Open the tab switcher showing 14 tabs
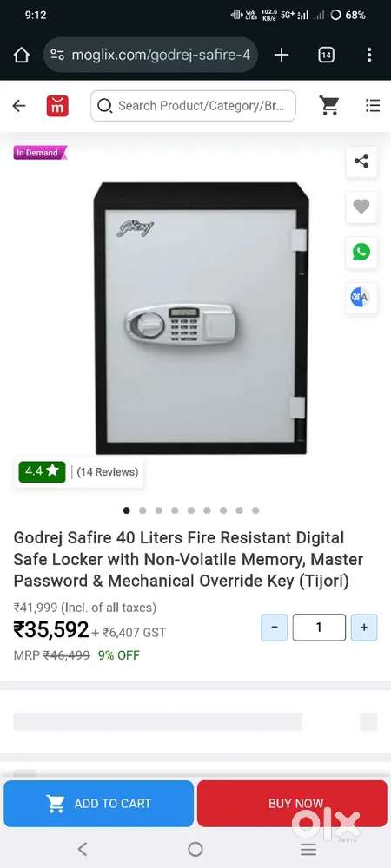 click(326, 55)
